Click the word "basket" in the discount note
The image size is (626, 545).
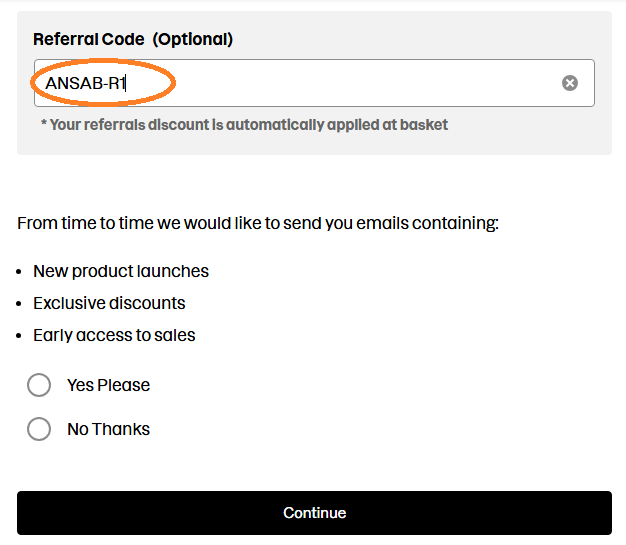click(x=423, y=125)
